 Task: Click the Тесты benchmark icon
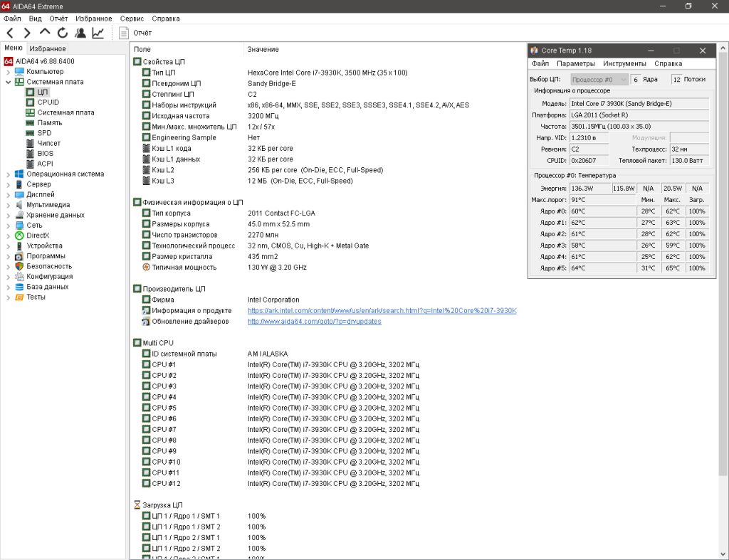[19, 297]
